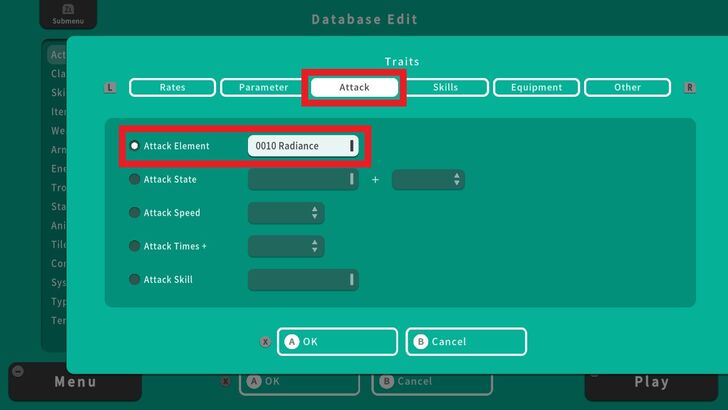
Task: Adjust the Attack Speed stepper
Action: (x=286, y=213)
